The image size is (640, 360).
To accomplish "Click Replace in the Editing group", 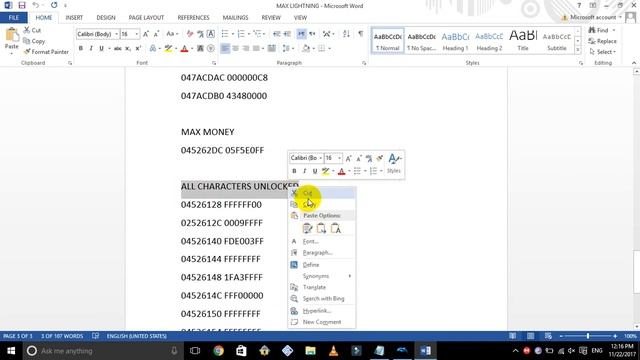I will 602,41.
